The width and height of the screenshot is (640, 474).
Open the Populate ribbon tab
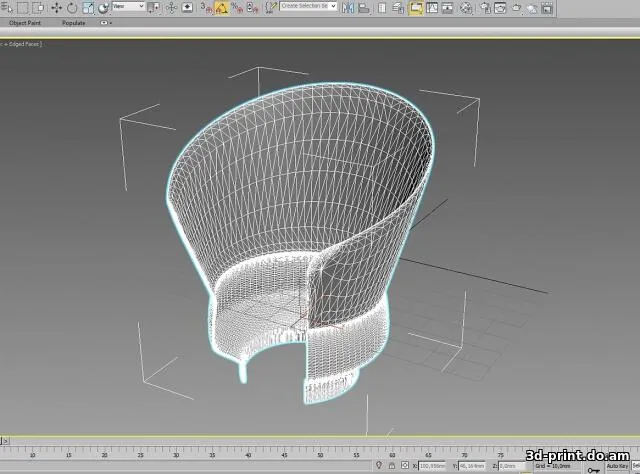(74, 22)
